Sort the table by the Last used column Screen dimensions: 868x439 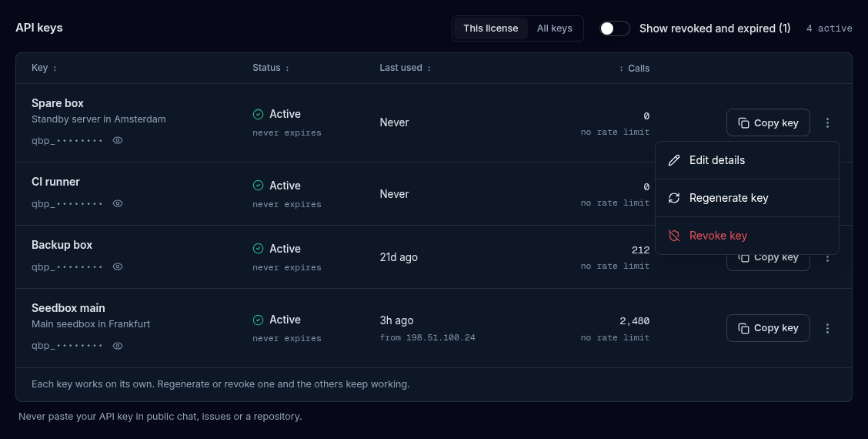pyautogui.click(x=406, y=68)
